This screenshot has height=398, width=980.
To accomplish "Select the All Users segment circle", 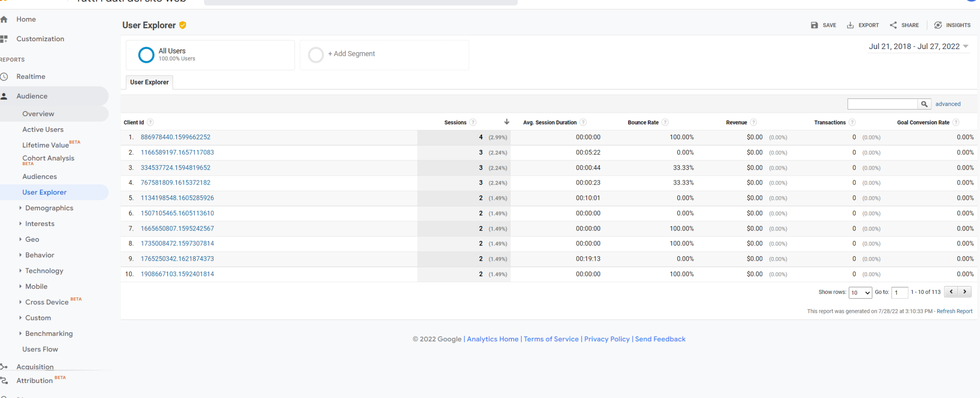I will [146, 55].
